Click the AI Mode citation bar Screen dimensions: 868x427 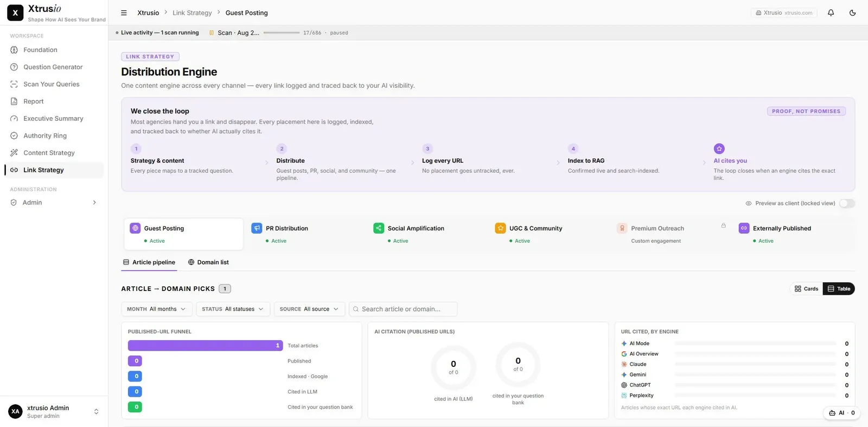755,344
